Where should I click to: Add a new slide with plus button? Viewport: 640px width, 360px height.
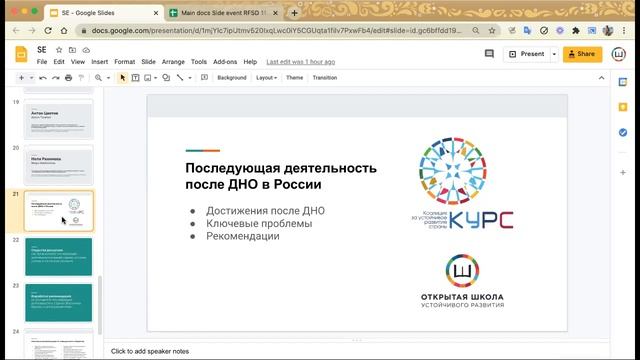point(21,78)
